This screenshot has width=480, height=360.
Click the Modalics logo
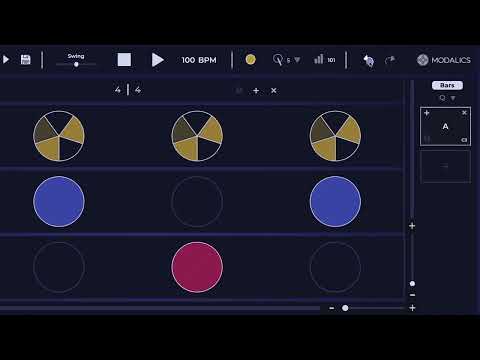point(444,60)
